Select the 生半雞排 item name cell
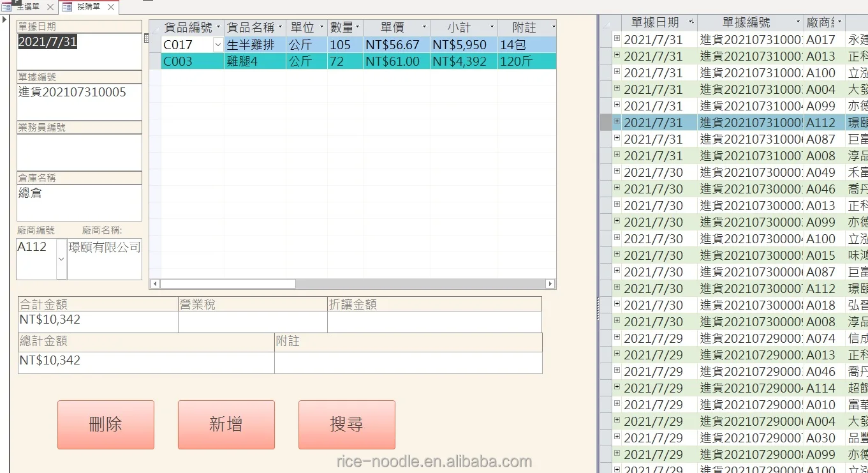This screenshot has height=473, width=868. pyautogui.click(x=255, y=45)
